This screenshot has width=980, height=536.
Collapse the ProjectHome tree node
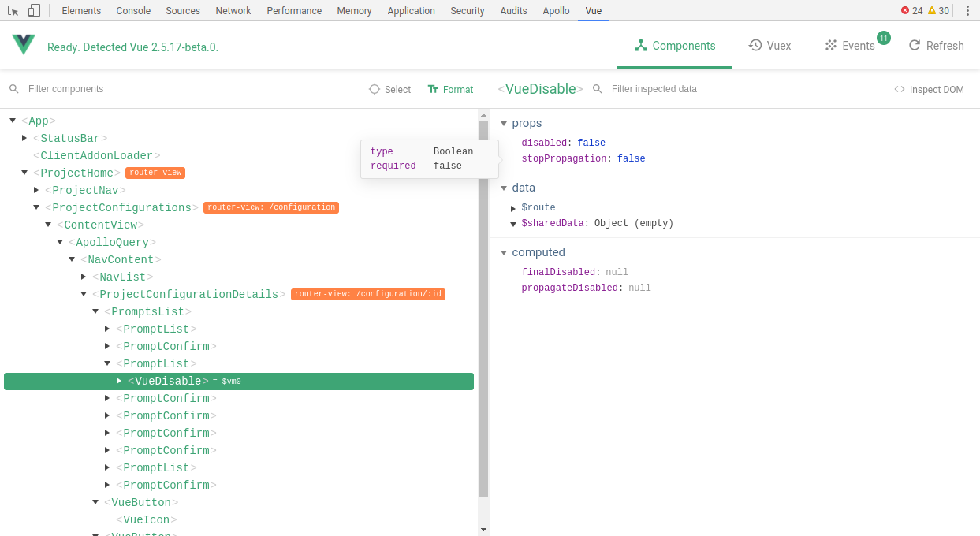click(24, 173)
